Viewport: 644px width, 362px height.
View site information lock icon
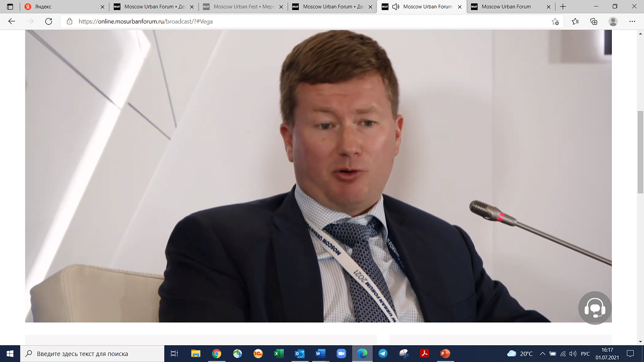[70, 21]
